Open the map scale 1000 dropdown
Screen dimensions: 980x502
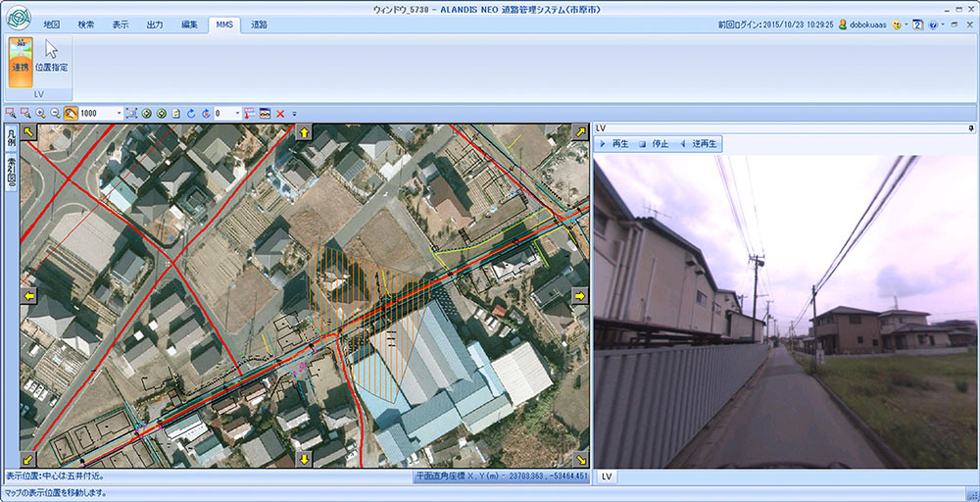point(119,114)
